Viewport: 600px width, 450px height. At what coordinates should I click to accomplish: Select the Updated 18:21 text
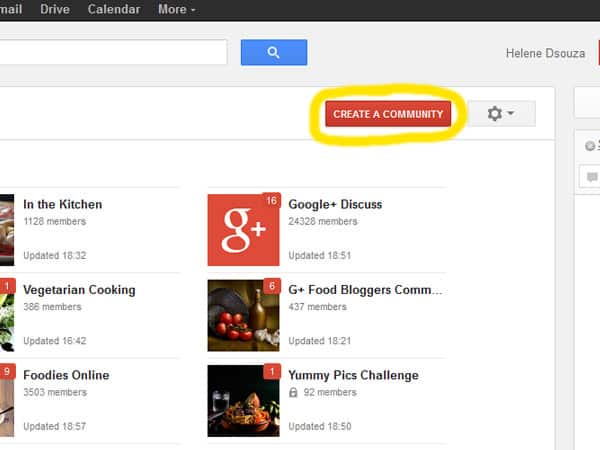(x=320, y=341)
